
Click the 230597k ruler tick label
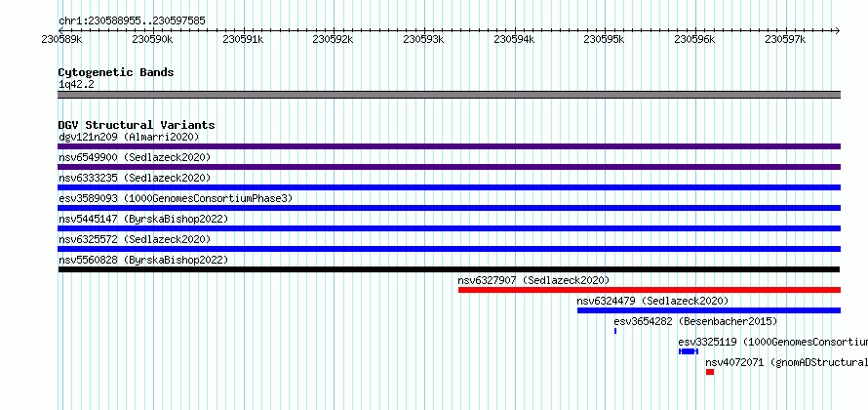[785, 39]
